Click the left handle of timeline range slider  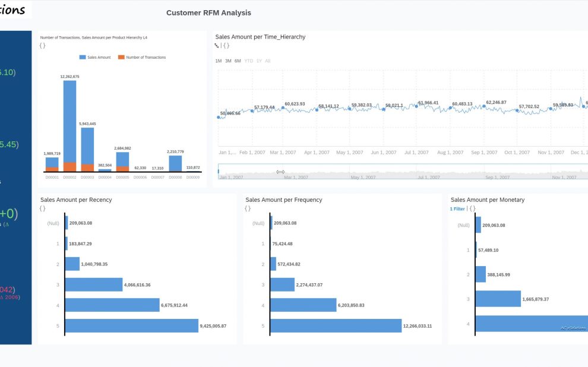click(219, 172)
